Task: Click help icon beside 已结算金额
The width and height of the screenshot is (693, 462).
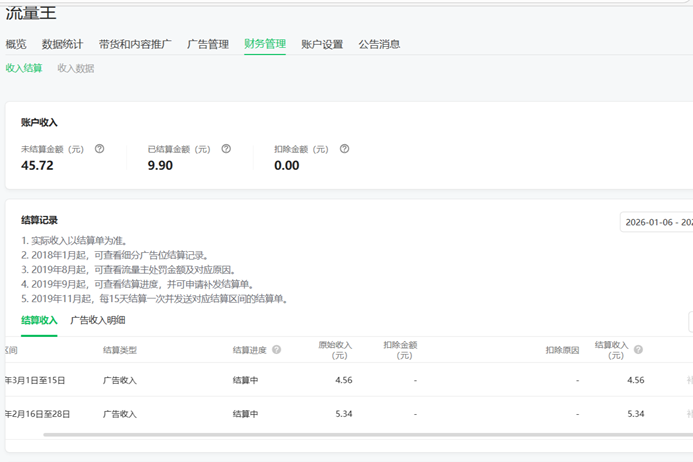Action: [x=226, y=149]
